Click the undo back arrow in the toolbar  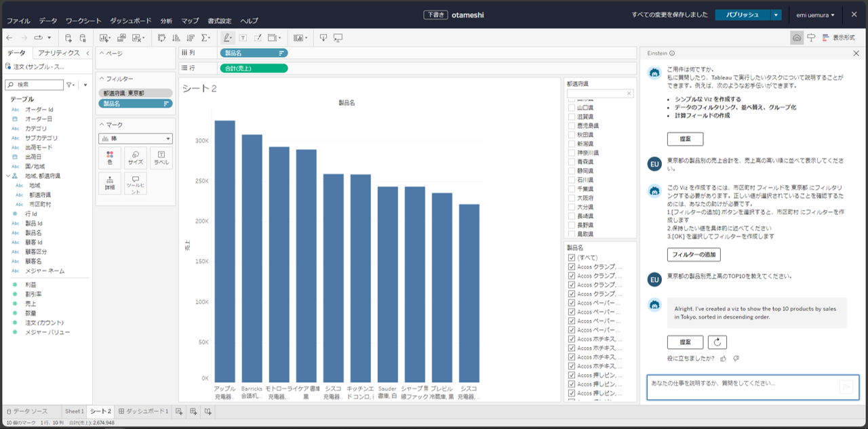tap(10, 37)
